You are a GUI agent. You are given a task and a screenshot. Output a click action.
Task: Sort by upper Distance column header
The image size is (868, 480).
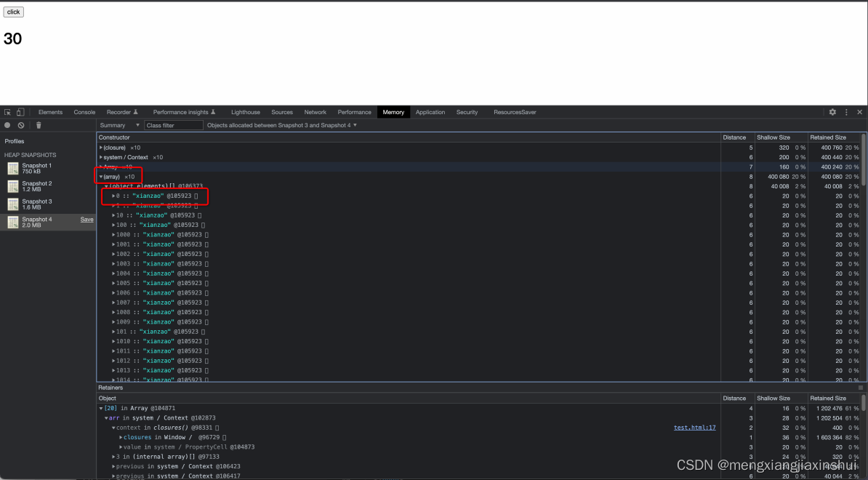point(737,137)
